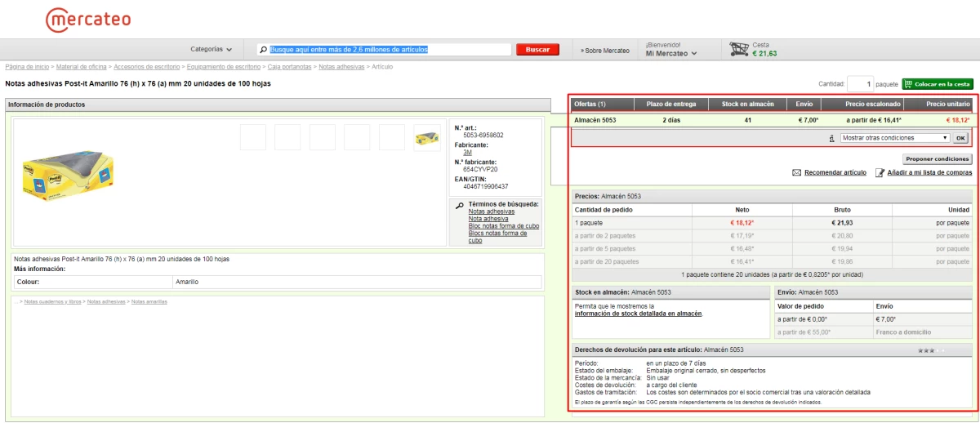The width and height of the screenshot is (980, 423).
Task: Select the Post-it product thumbnail image
Action: (426, 137)
